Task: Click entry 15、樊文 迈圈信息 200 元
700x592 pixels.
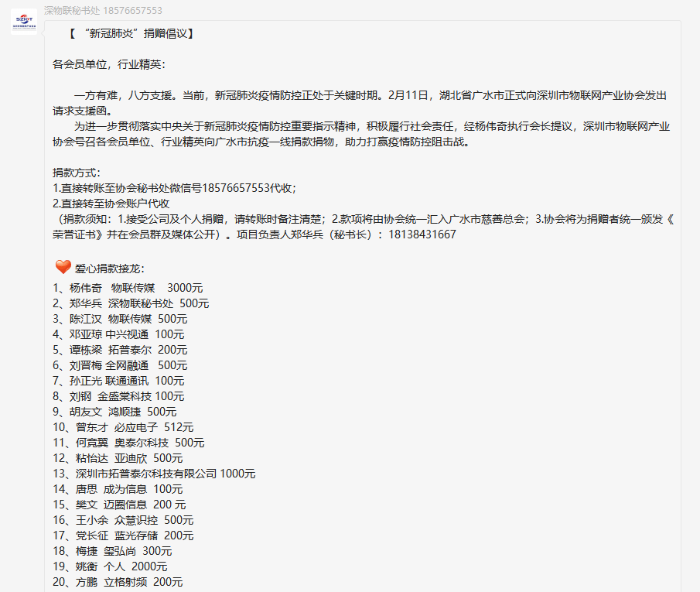Action: (119, 505)
